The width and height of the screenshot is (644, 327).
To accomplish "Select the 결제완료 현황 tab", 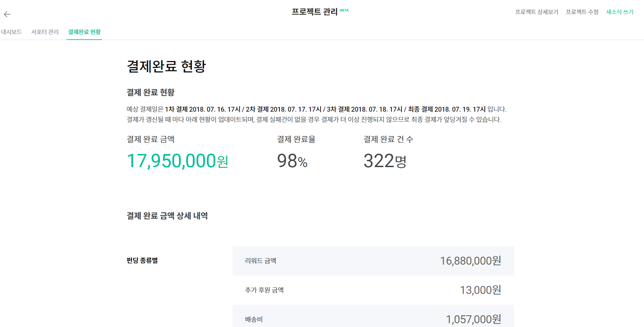I will pyautogui.click(x=84, y=32).
